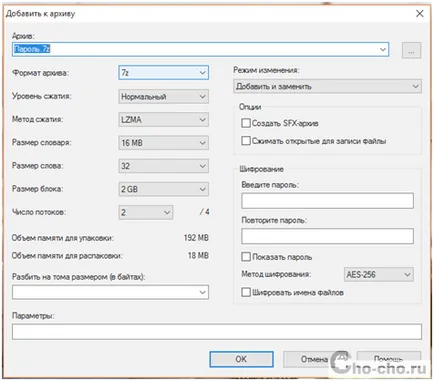Click the 'Опции' group label
The width and height of the screenshot is (434, 381).
pos(250,107)
